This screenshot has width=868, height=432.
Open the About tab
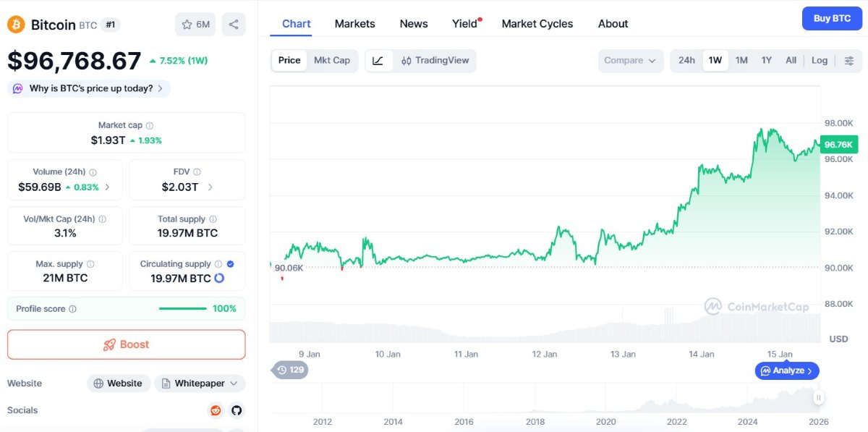click(x=613, y=24)
